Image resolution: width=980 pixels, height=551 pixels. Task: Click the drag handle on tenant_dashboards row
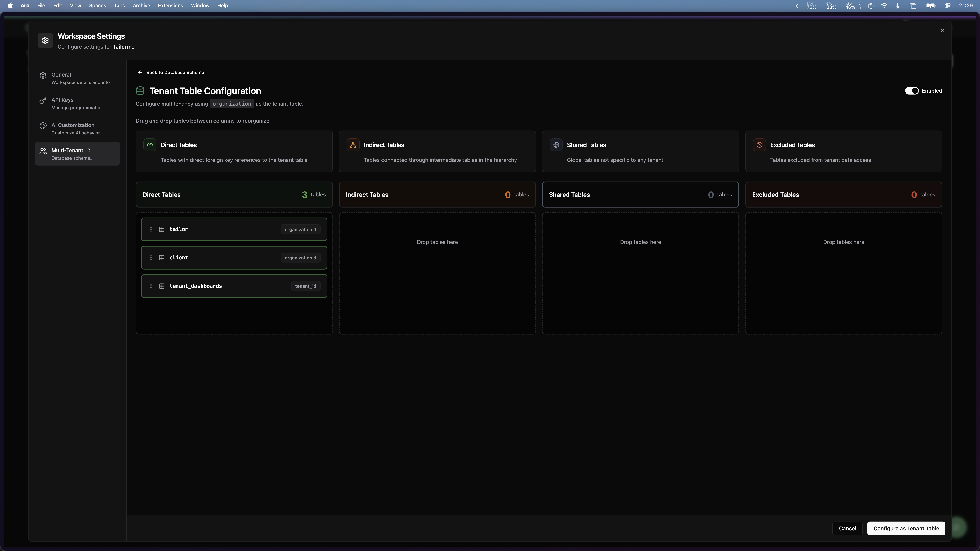click(x=151, y=286)
